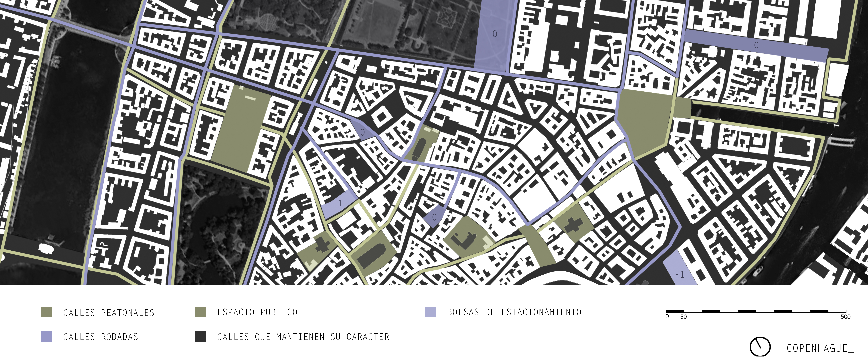Click the 50 scale bar label

(x=683, y=317)
